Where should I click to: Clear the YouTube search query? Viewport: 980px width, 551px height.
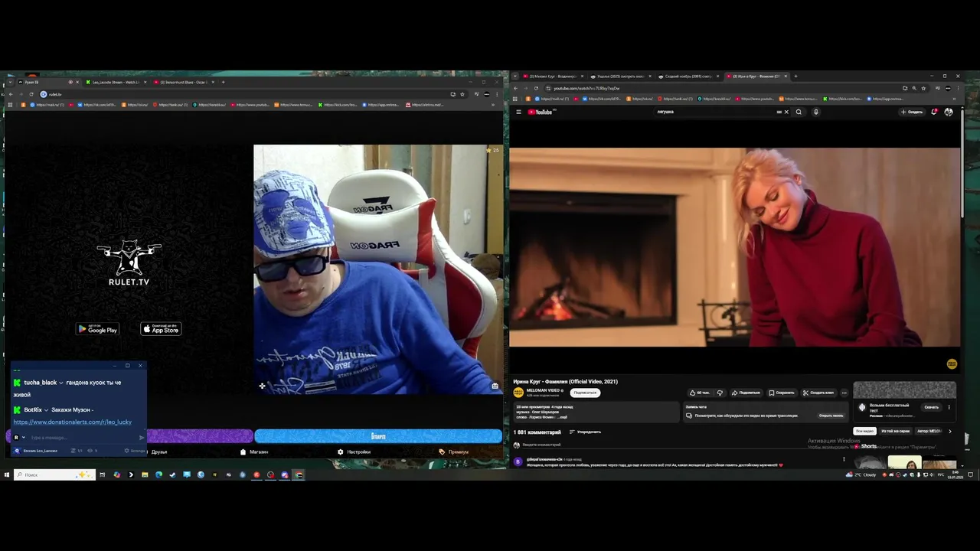[x=786, y=112]
